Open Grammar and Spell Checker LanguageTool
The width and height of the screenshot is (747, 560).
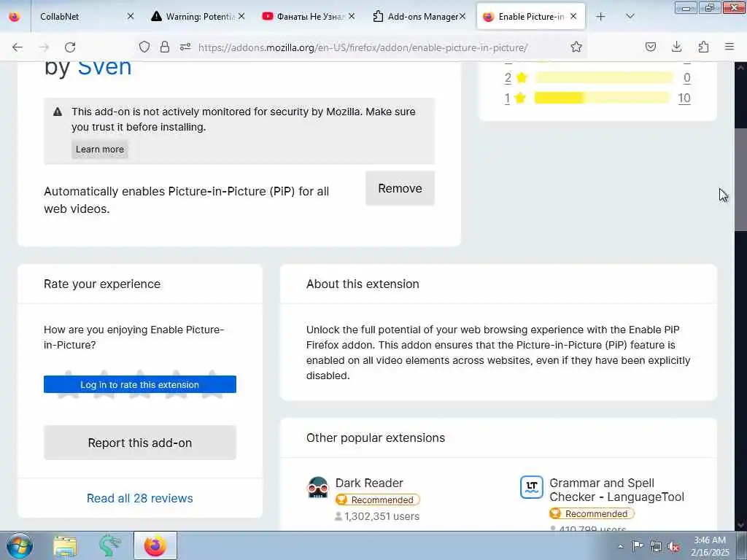click(x=616, y=490)
